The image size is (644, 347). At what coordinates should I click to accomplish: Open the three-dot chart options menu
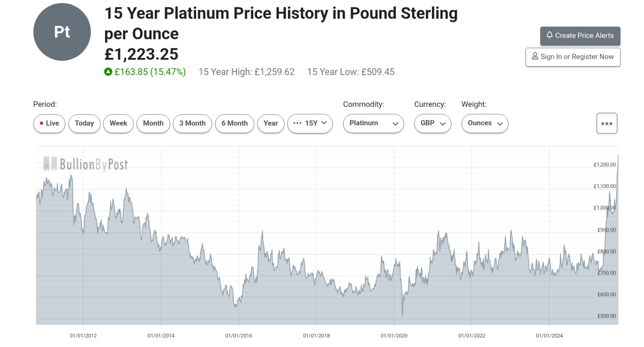(x=607, y=123)
